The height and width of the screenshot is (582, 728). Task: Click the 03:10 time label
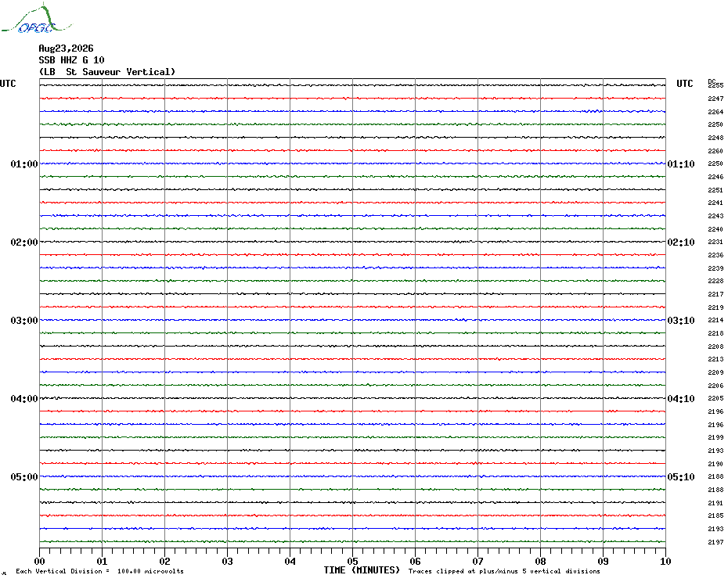point(681,320)
